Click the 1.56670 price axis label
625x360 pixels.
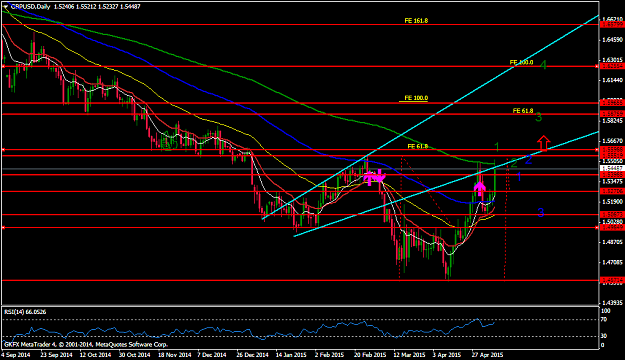click(x=613, y=141)
